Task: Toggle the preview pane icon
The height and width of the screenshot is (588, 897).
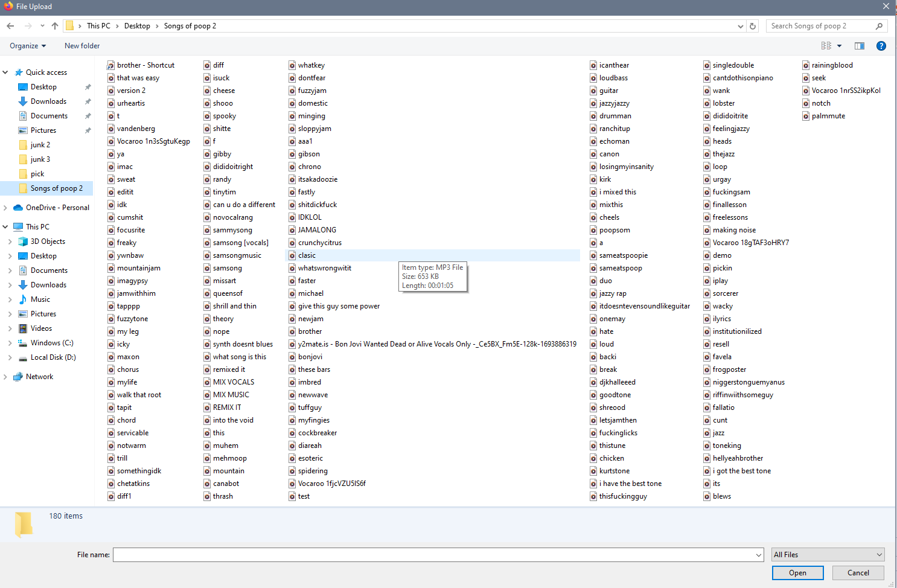Action: tap(860, 46)
